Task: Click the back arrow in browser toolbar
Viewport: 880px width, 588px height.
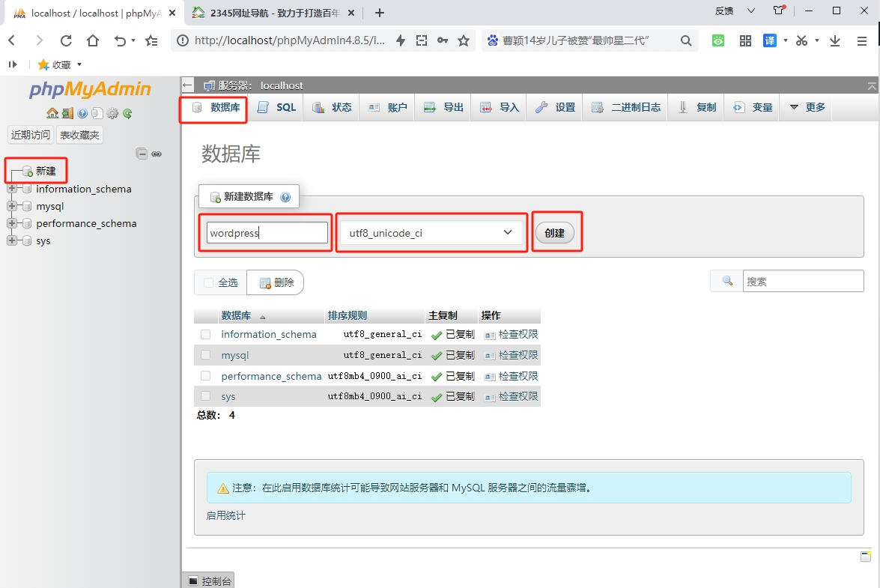Action: coord(12,40)
